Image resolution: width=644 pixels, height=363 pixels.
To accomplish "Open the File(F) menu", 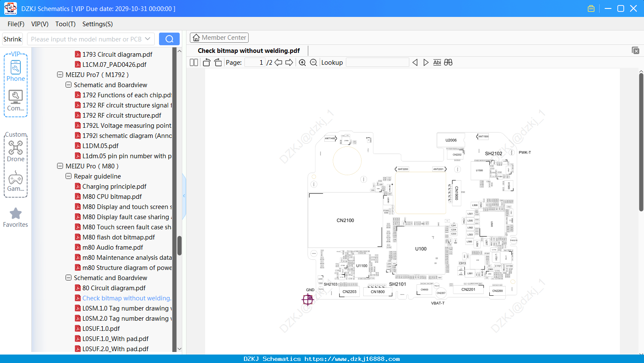I will coord(16,24).
